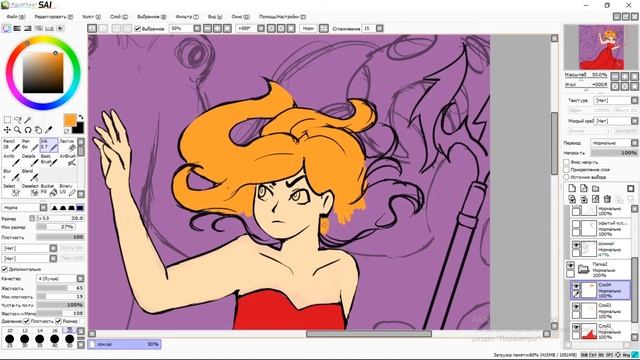Choose the AirBrush tool
This screenshot has width=640, height=360.
pos(68,160)
